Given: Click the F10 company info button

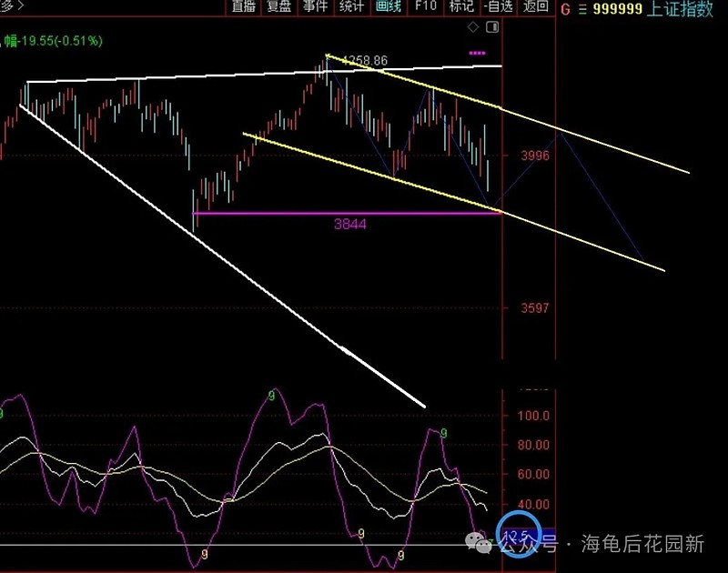Looking at the screenshot, I should point(425,6).
